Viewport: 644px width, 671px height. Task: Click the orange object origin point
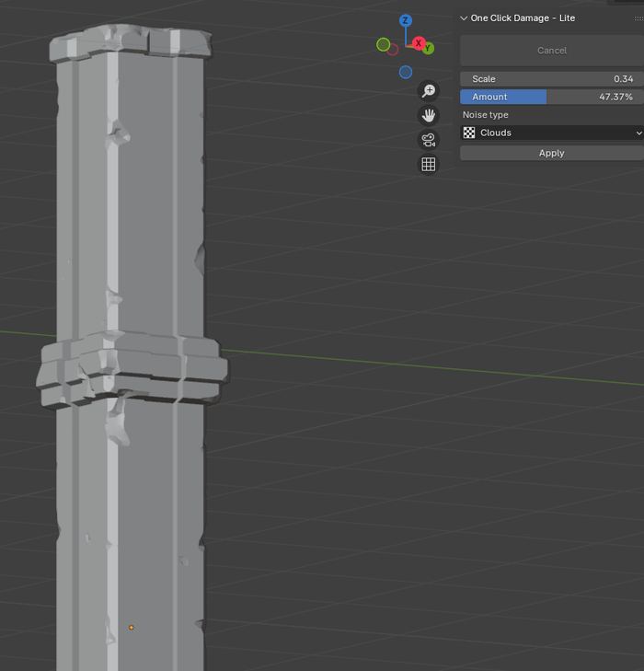[131, 628]
